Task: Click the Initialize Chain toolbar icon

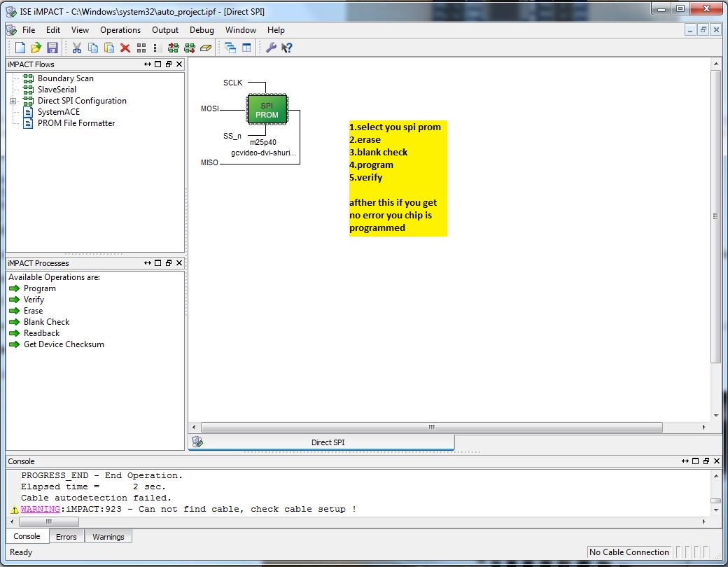Action: [174, 48]
